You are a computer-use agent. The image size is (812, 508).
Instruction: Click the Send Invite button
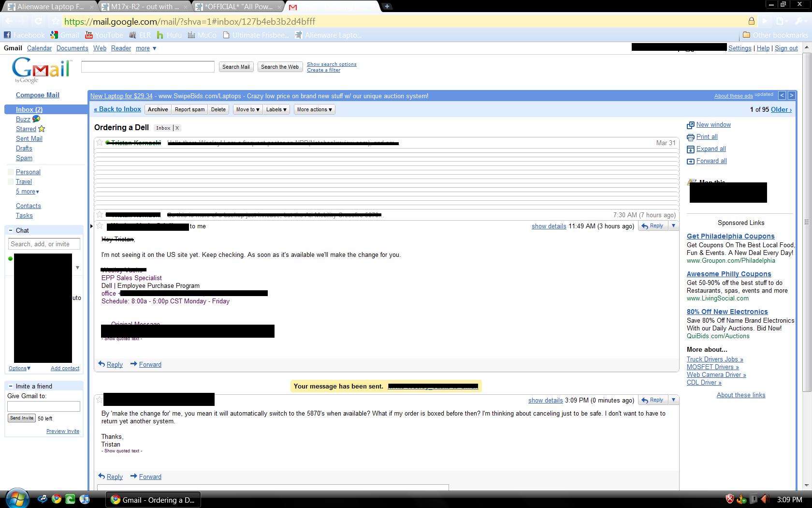pos(22,418)
